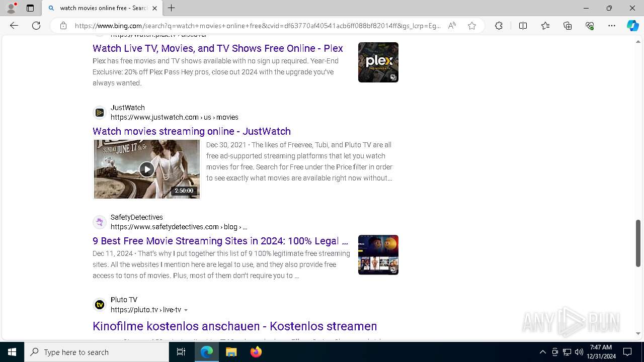Open Kinofilme kostenlos anschauen result
Screen dimensions: 644x362
click(235, 326)
